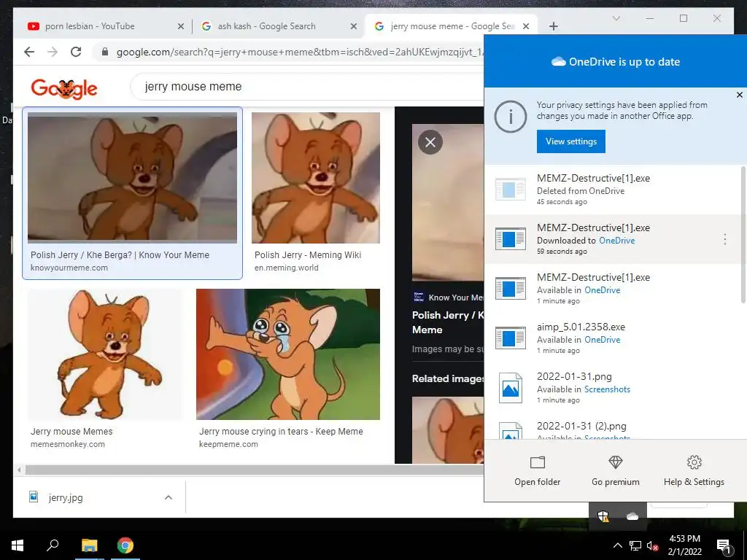The height and width of the screenshot is (560, 747).
Task: Click the Chrome forward arrow
Action: [53, 52]
